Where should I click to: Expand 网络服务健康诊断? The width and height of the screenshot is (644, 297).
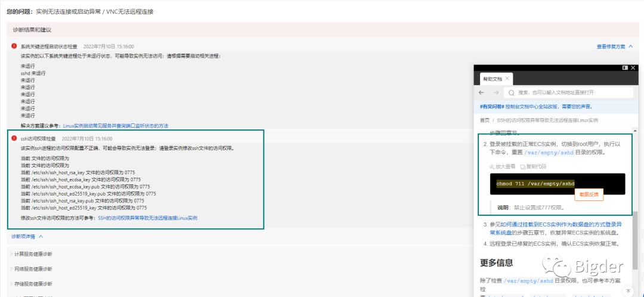pos(31,268)
